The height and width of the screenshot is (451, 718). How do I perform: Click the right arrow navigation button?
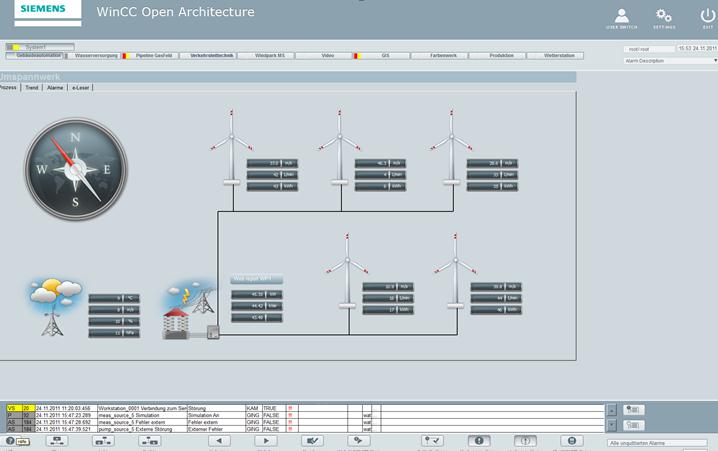coord(265,440)
